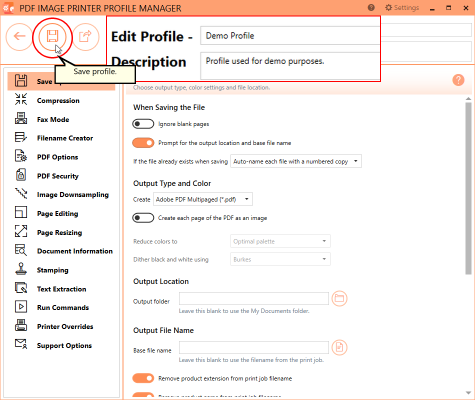Click the Image Downsampling icon
The image size is (475, 400).
[21, 194]
